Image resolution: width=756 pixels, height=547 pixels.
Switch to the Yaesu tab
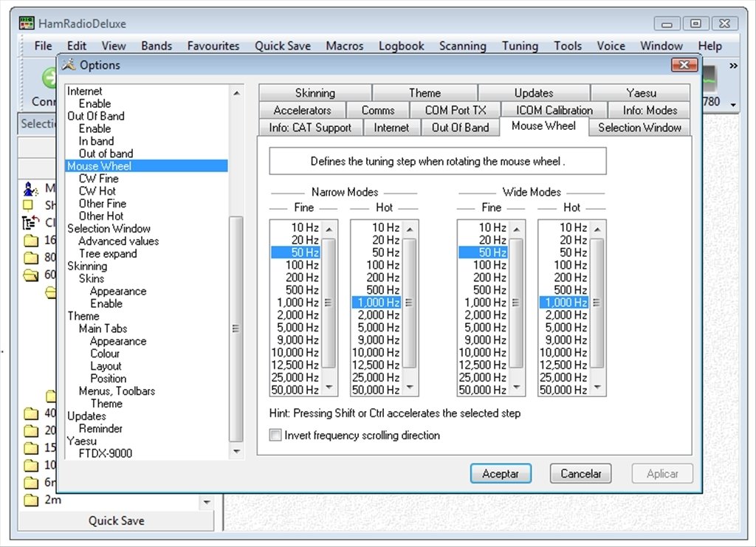point(641,92)
